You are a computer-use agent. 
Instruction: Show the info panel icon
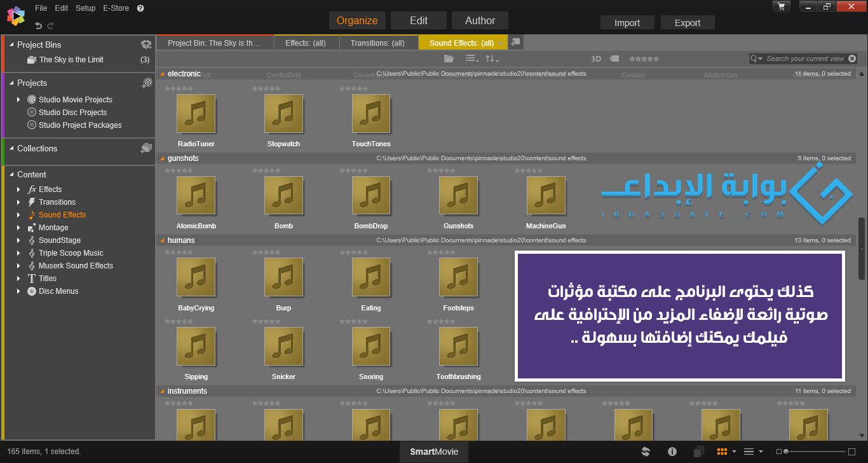(x=672, y=452)
